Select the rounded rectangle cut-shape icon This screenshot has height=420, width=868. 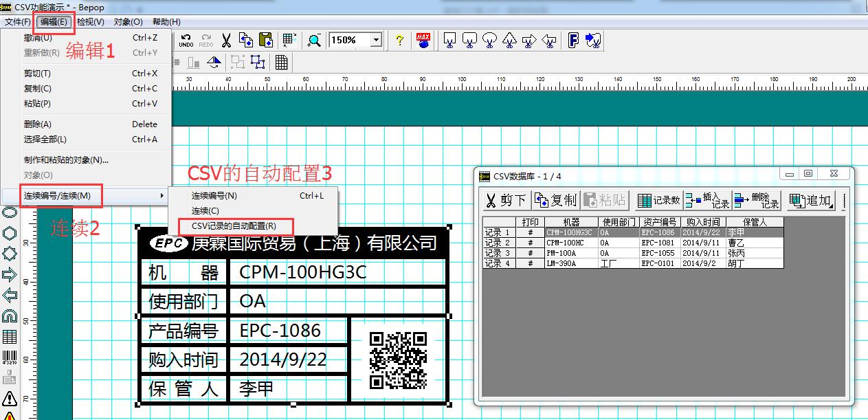pos(470,41)
